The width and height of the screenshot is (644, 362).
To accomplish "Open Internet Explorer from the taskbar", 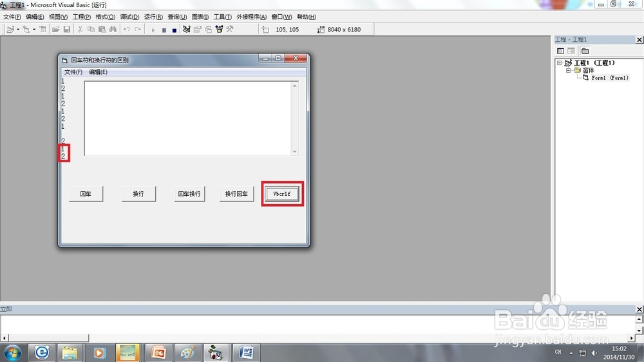I will click(41, 352).
